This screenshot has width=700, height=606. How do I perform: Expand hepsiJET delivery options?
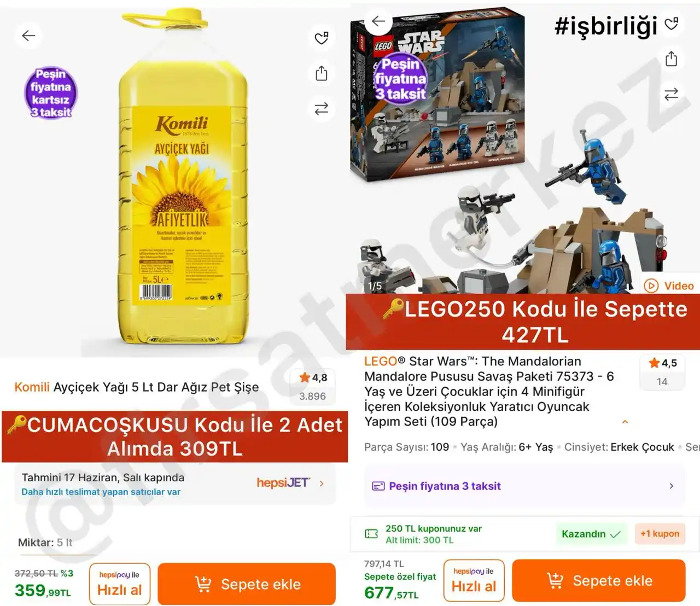[322, 483]
